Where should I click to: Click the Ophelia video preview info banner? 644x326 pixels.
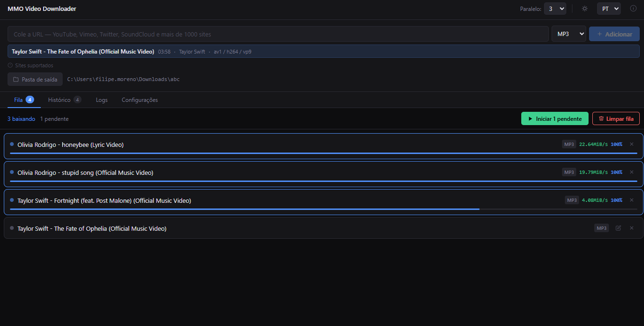pos(324,51)
